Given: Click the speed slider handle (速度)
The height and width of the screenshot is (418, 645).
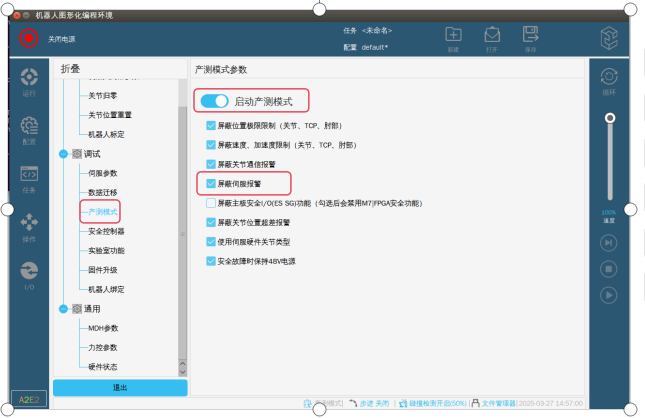Looking at the screenshot, I should click(608, 118).
